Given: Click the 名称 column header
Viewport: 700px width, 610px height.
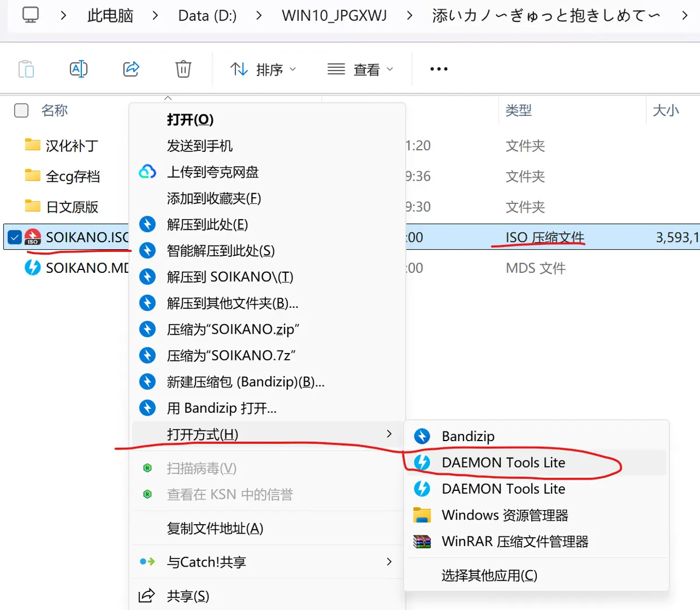Looking at the screenshot, I should [55, 110].
